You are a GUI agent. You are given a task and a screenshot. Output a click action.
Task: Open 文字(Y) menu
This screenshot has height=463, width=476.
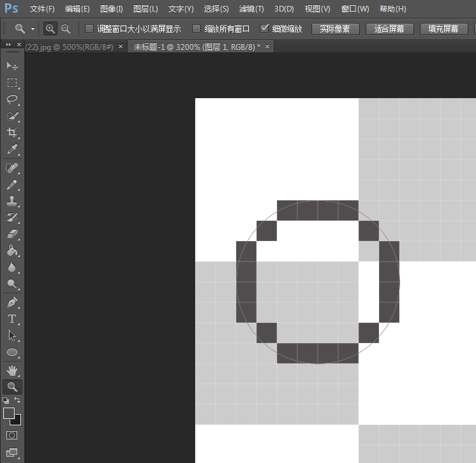(x=181, y=9)
